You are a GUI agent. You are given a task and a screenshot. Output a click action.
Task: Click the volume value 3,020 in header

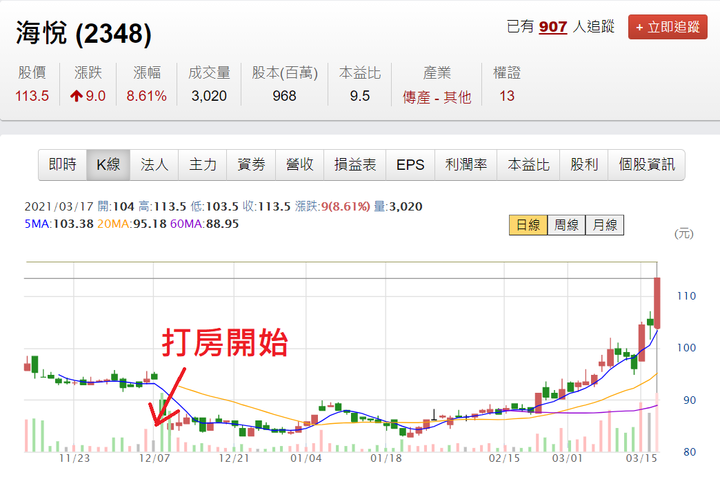pyautogui.click(x=209, y=96)
